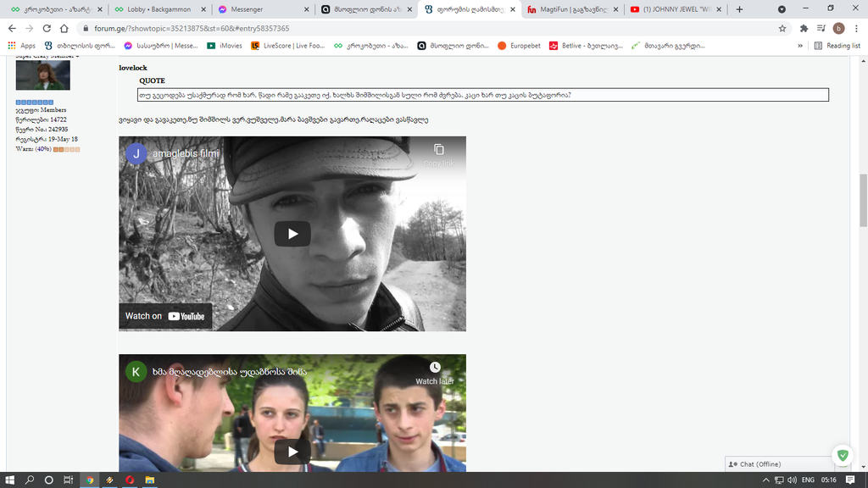Open the media control icon in toolbar
The height and width of the screenshot is (488, 868).
click(821, 28)
